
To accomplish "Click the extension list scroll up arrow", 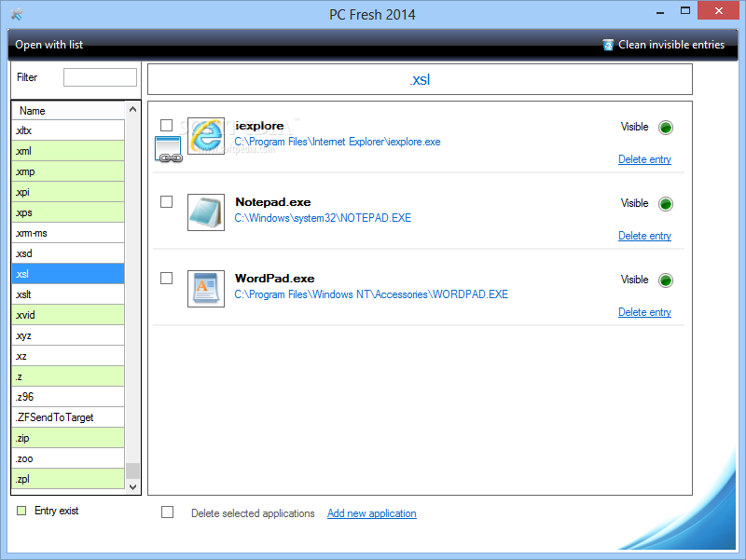I will click(133, 109).
